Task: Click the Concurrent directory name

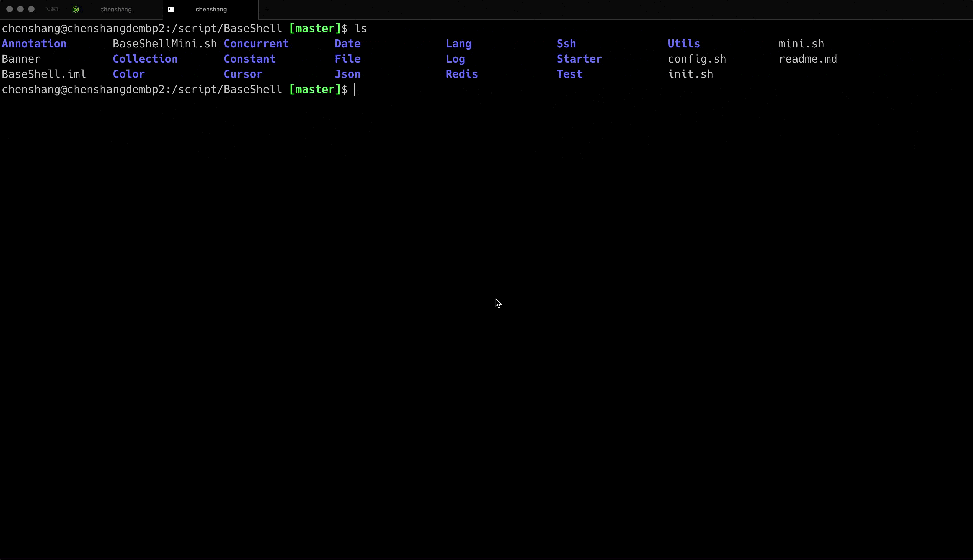Action: click(x=256, y=44)
